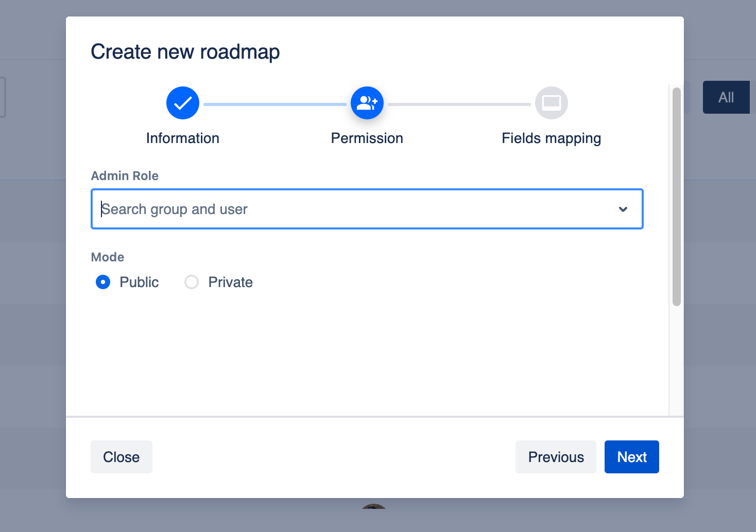The height and width of the screenshot is (532, 756).
Task: Advance with the Next button
Action: pyautogui.click(x=631, y=457)
